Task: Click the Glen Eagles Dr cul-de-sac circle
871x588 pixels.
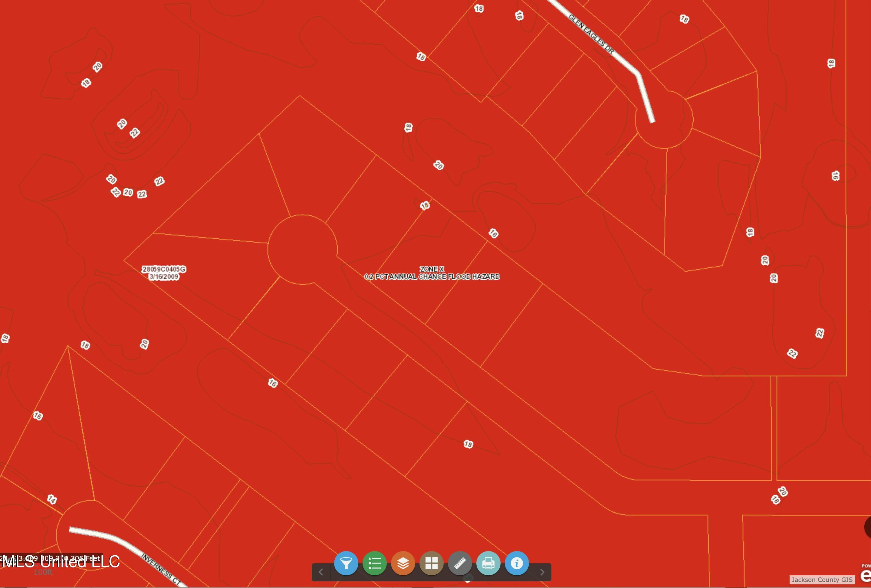Action: 664,120
